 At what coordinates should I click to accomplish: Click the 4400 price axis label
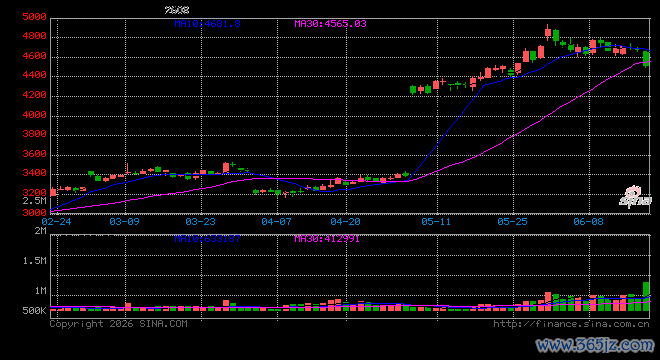click(35, 75)
